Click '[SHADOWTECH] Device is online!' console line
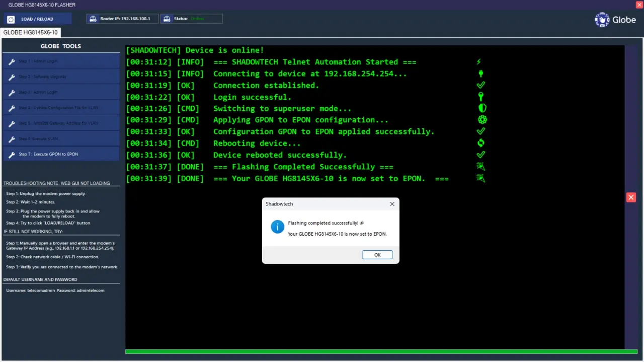Screen dimensions: 644x362 [195, 50]
